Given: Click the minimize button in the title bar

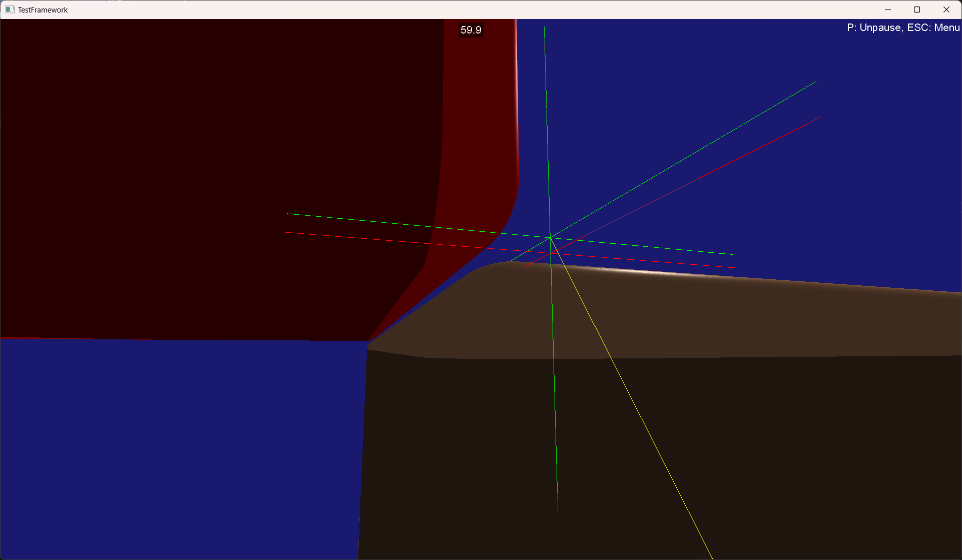Looking at the screenshot, I should (888, 9).
